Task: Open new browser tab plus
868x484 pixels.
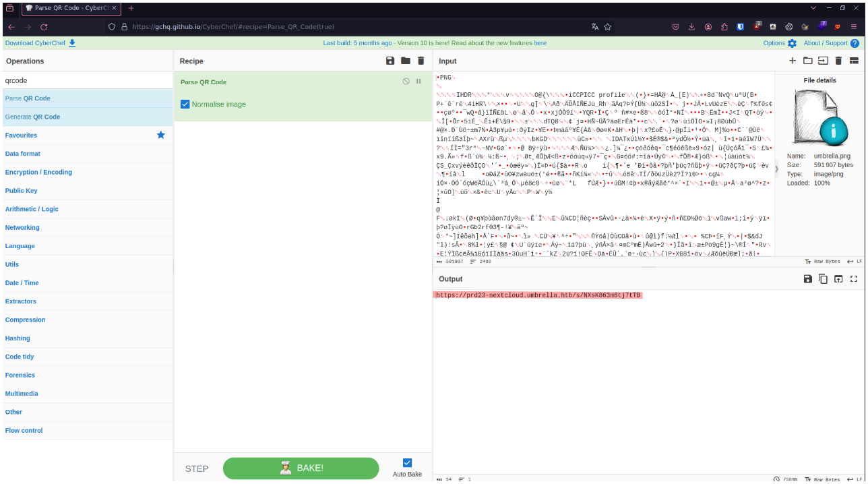Action: [x=131, y=8]
